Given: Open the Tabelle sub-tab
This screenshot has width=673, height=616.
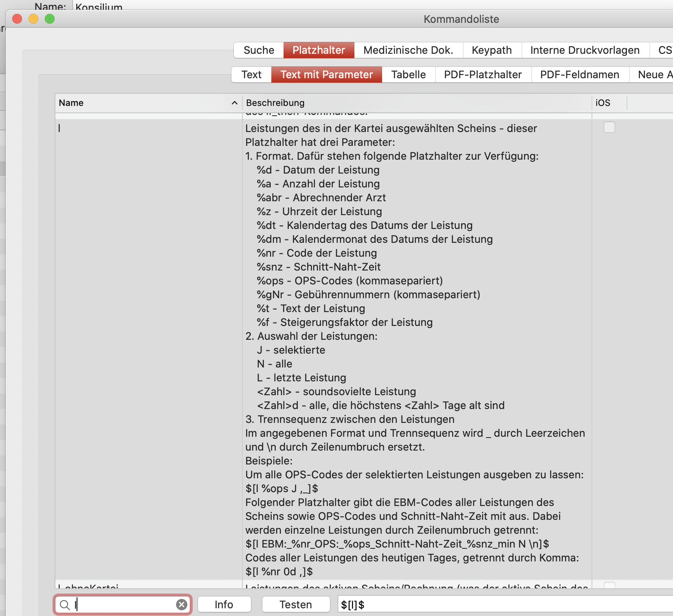Looking at the screenshot, I should tap(409, 75).
